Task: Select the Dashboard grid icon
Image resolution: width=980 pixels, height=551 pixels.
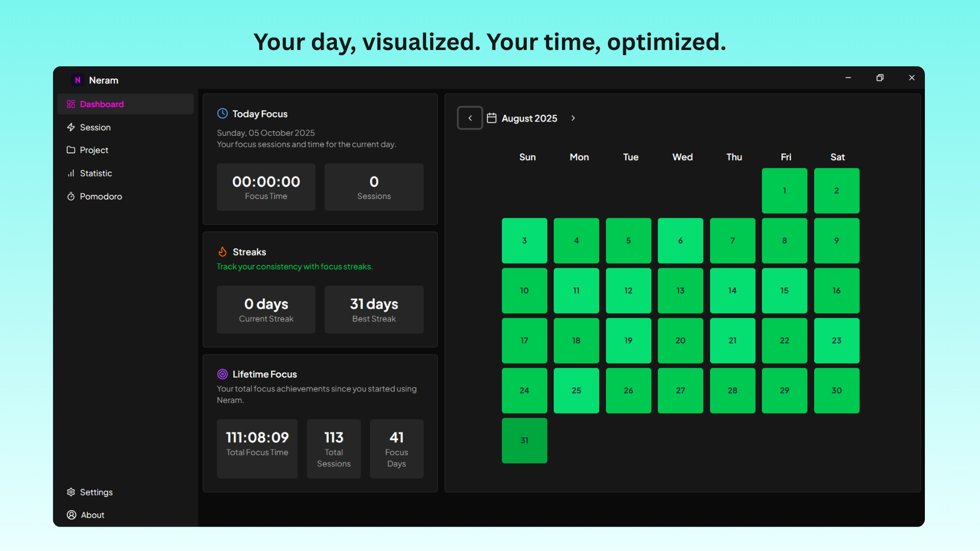Action: [x=71, y=104]
